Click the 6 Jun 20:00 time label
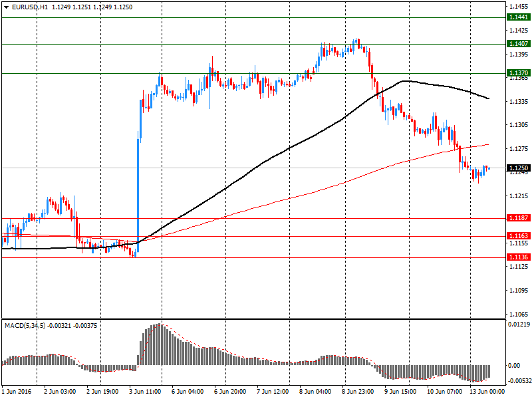The height and width of the screenshot is (399, 532). tap(230, 392)
